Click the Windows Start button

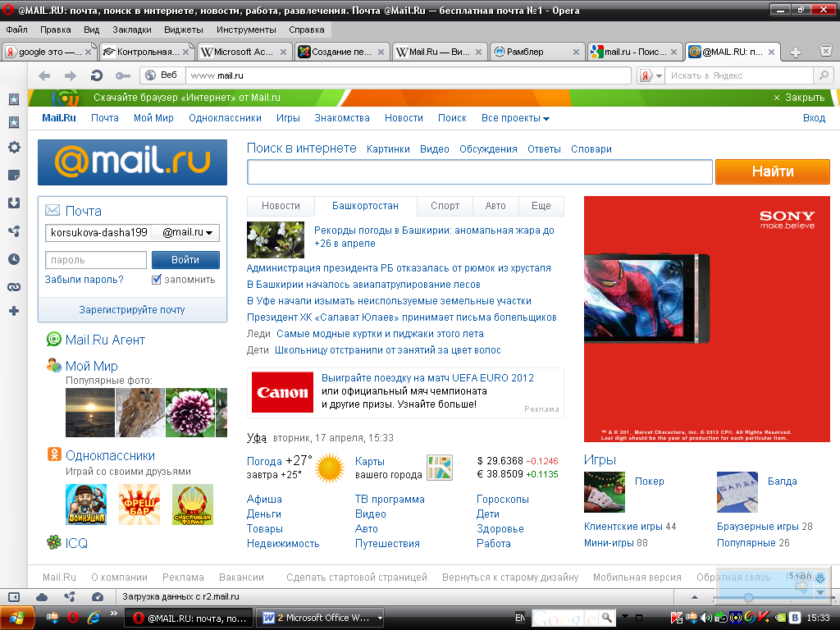click(17, 618)
